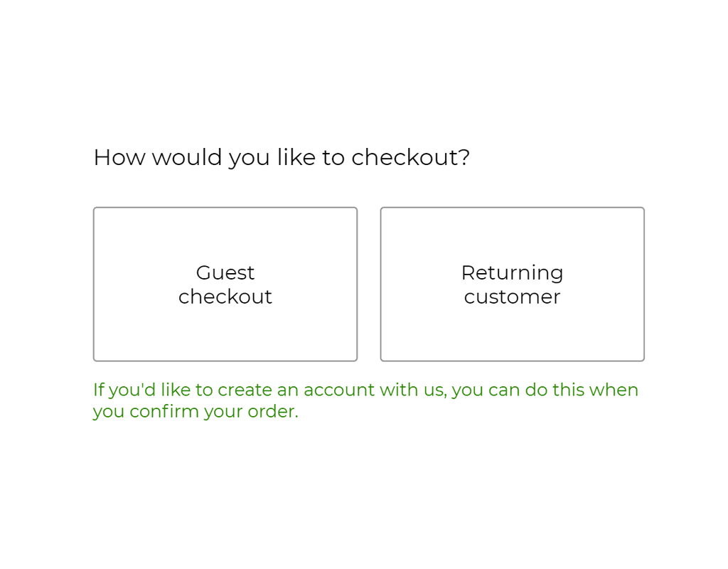The height and width of the screenshot is (569, 728).
Task: Click the word "Returning" in the right box
Action: (512, 272)
